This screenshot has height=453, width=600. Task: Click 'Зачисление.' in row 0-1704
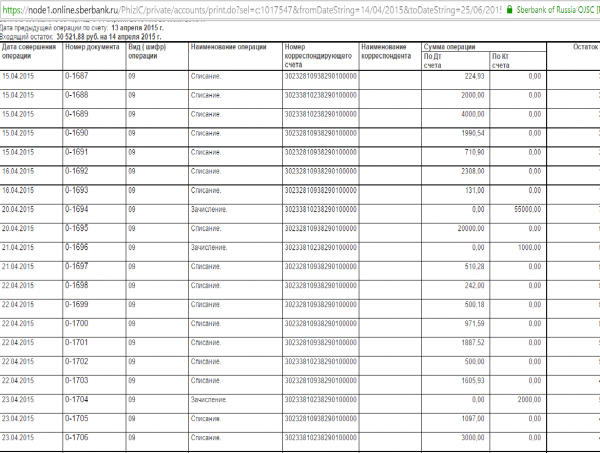point(209,400)
